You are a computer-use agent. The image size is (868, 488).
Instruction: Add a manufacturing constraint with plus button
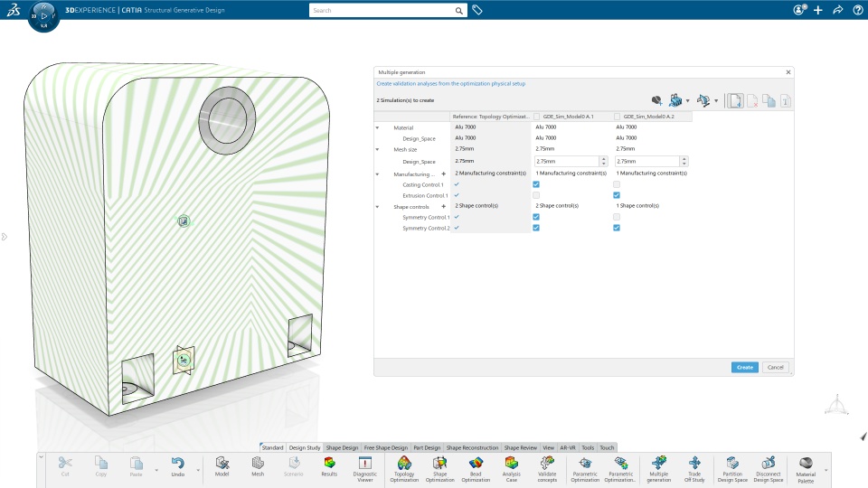pos(443,174)
